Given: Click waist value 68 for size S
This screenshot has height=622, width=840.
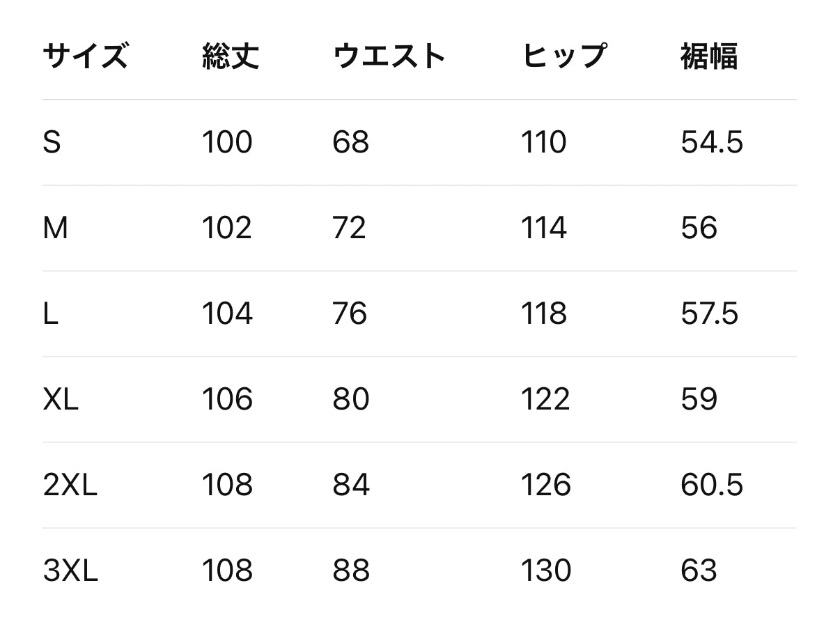Looking at the screenshot, I should pyautogui.click(x=350, y=143).
